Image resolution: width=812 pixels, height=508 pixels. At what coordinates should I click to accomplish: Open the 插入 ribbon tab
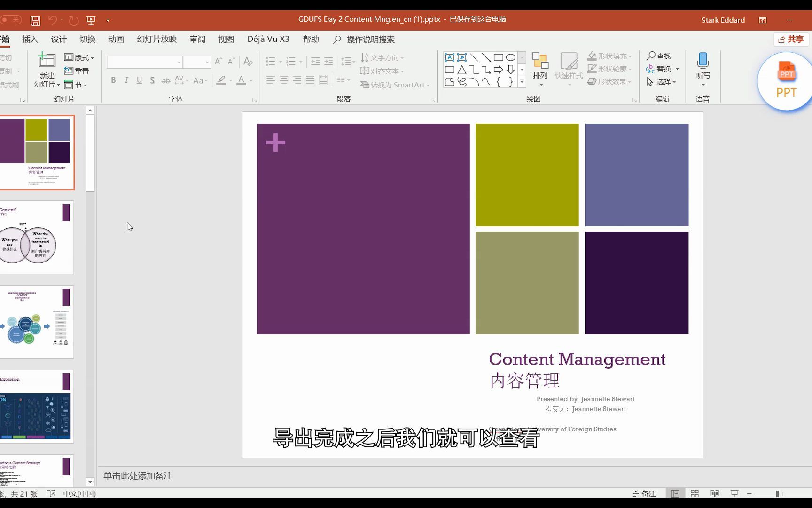30,40
